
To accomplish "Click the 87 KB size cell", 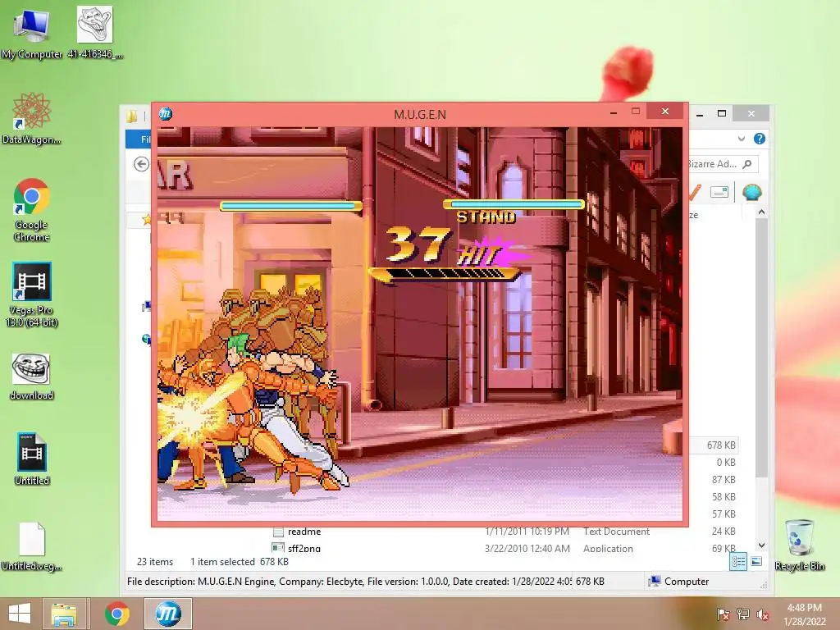I will pos(724,479).
